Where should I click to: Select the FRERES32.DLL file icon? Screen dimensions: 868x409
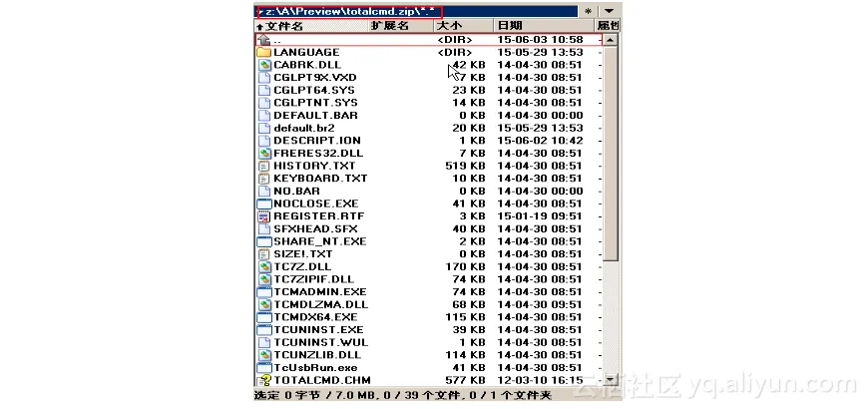[x=264, y=154]
